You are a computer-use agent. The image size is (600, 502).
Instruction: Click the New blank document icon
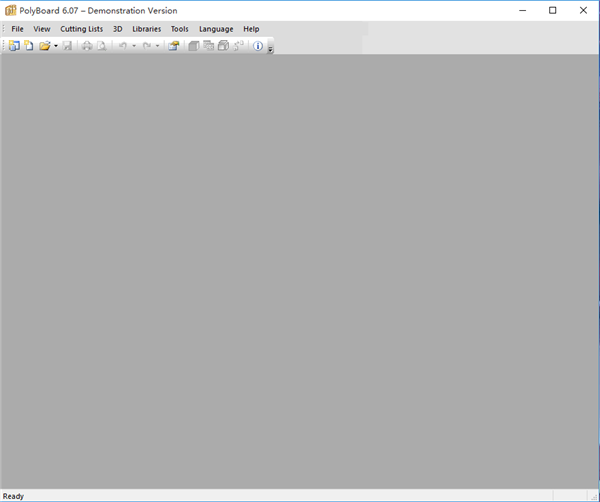tap(29, 46)
